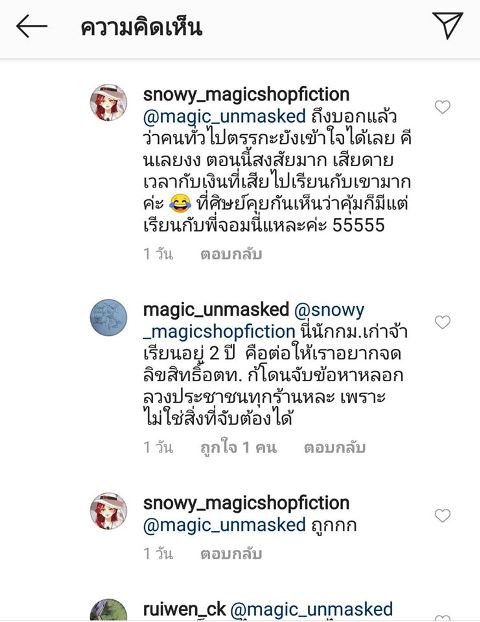Screen dimensions: 480x622
Task: Like magic_unmasked's comment with heart icon
Action: point(442,322)
